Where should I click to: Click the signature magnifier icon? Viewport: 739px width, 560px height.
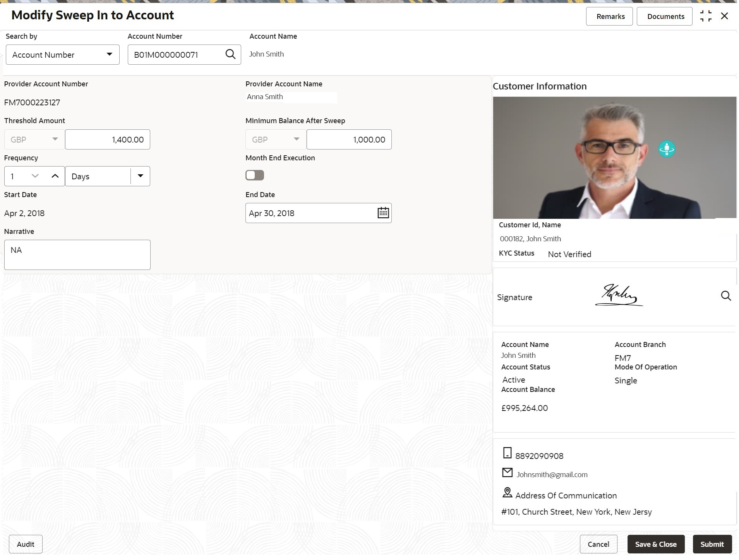(726, 296)
